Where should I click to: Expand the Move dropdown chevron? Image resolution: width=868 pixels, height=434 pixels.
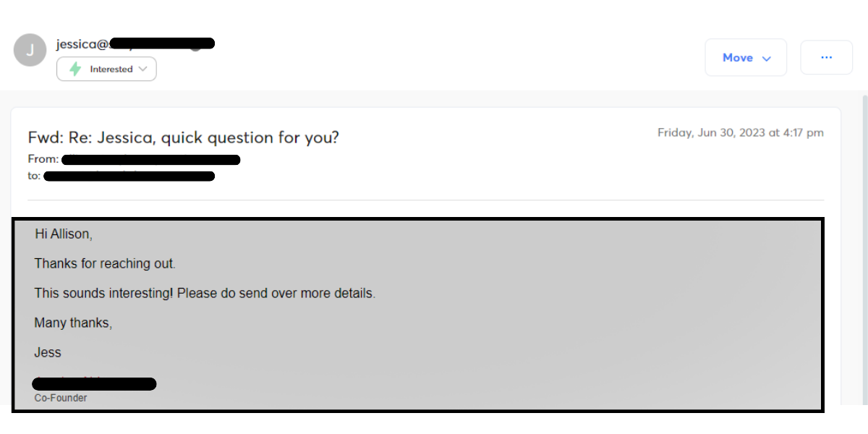tap(767, 59)
